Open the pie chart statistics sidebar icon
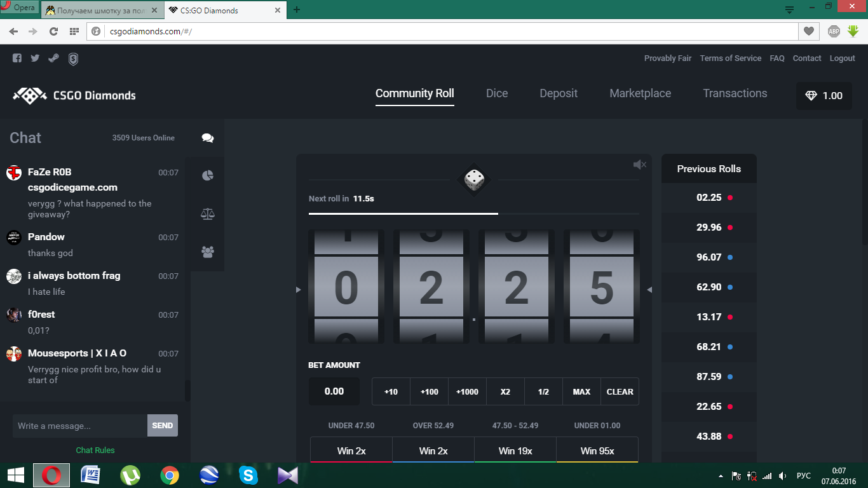 [207, 175]
